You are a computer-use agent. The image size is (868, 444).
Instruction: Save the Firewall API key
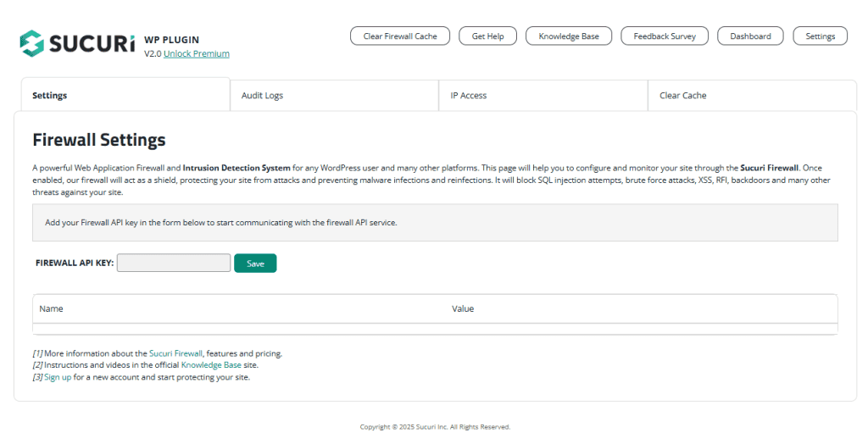[255, 263]
